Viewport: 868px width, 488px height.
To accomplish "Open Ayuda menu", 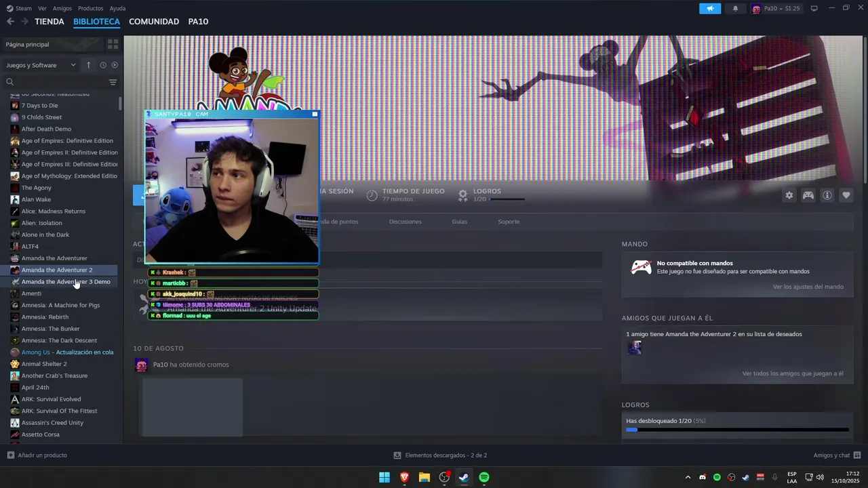I will point(117,8).
